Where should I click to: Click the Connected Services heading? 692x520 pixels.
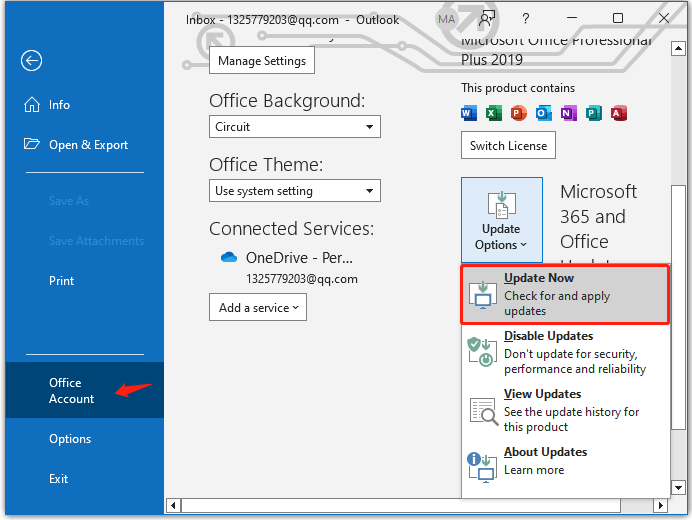(x=291, y=229)
